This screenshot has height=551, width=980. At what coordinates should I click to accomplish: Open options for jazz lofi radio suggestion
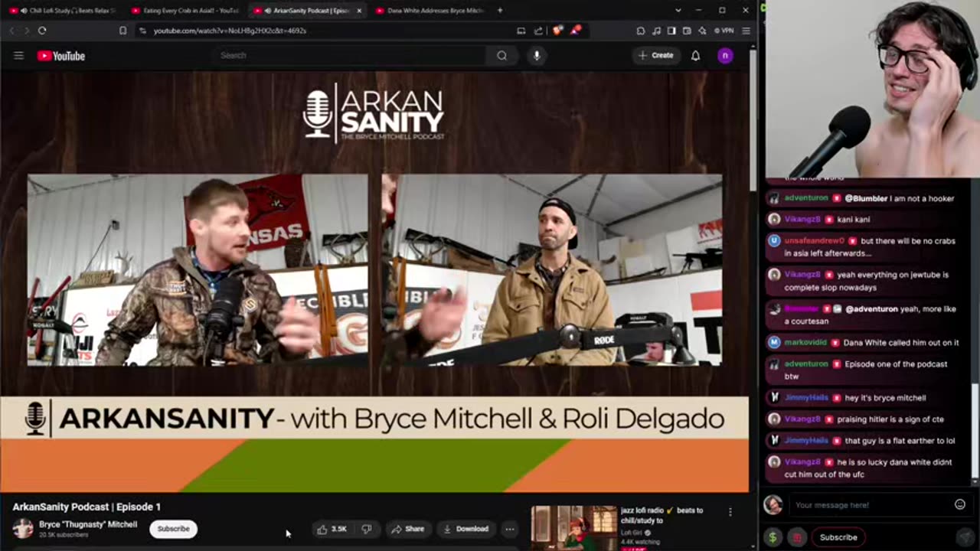click(x=730, y=511)
